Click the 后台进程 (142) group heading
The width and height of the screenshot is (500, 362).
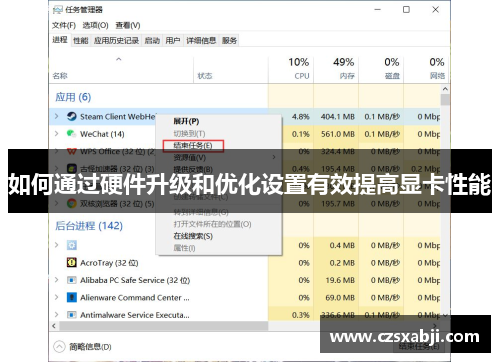[89, 226]
